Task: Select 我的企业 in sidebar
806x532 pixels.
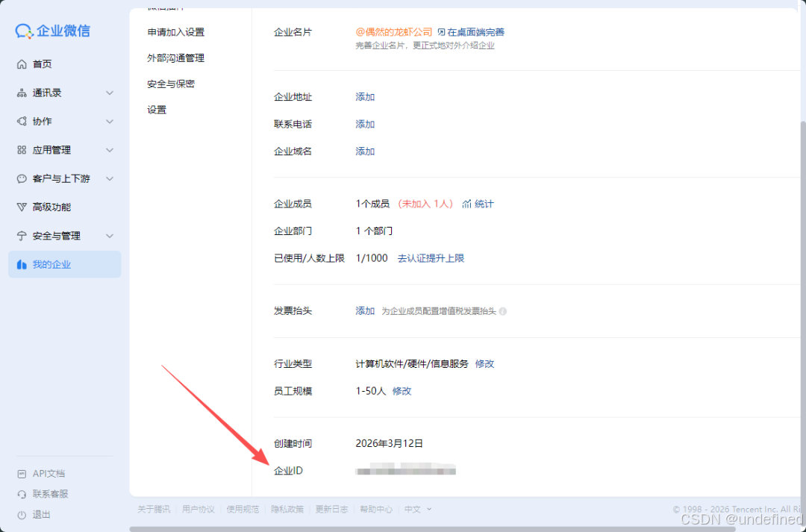Action: [x=65, y=265]
